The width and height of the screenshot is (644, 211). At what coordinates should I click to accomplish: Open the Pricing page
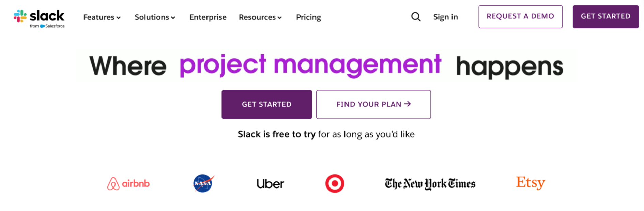tap(308, 17)
